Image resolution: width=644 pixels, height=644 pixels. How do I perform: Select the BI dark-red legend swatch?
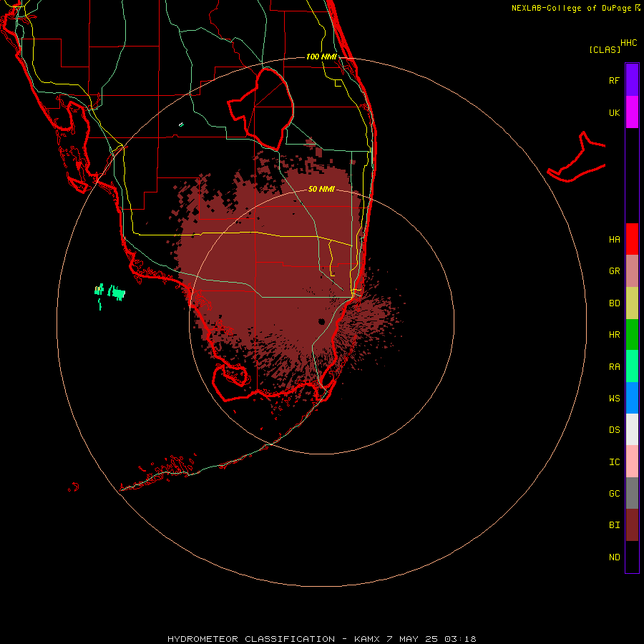[x=632, y=525]
